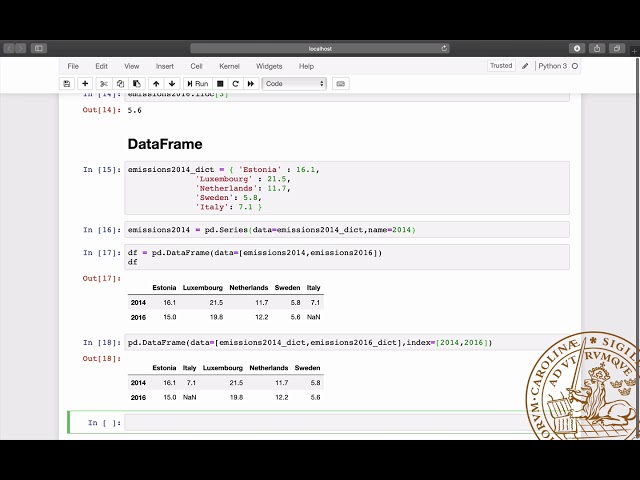Open the File menu
The width and height of the screenshot is (640, 480).
point(73,66)
